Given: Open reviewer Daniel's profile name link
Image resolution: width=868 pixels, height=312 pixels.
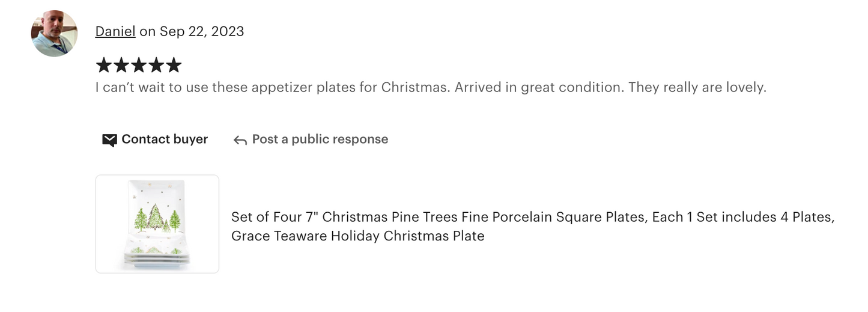Looking at the screenshot, I should point(115,31).
